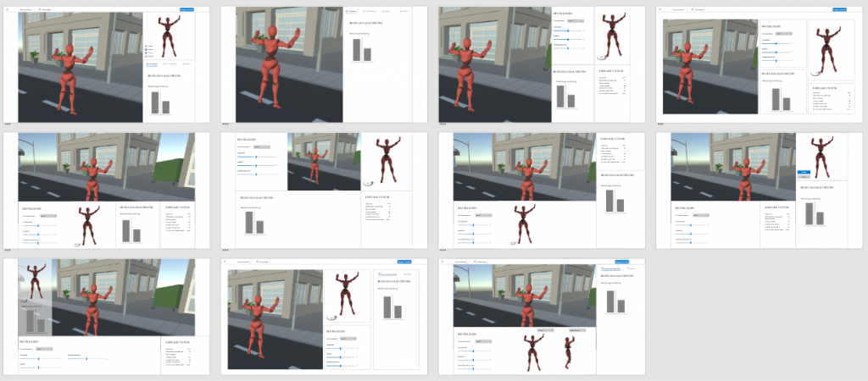Select the second radio button in the first artboard
868x381 pixels.
(x=147, y=51)
